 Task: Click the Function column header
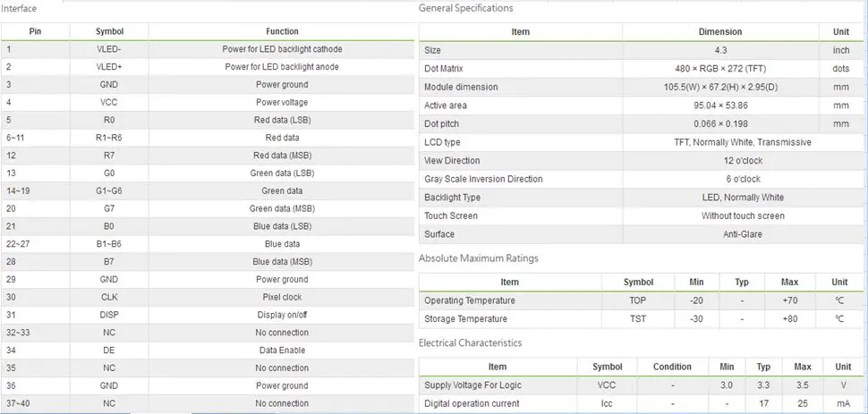(282, 31)
